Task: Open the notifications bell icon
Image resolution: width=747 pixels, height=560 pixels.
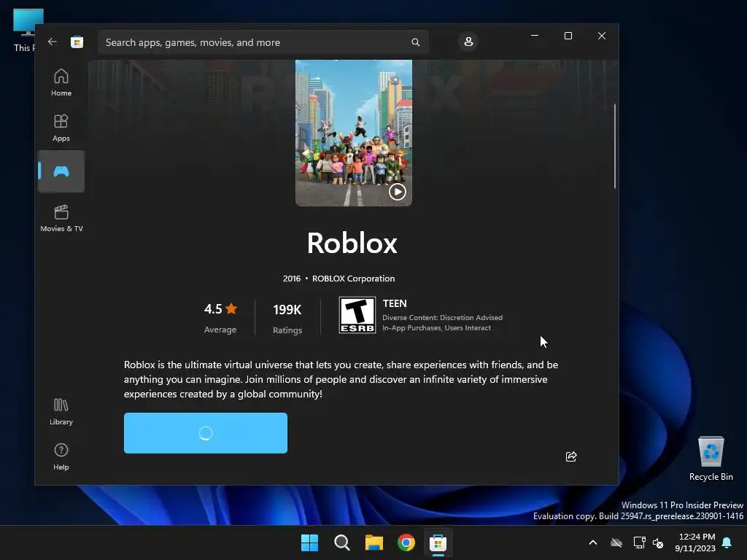Action: [x=727, y=542]
